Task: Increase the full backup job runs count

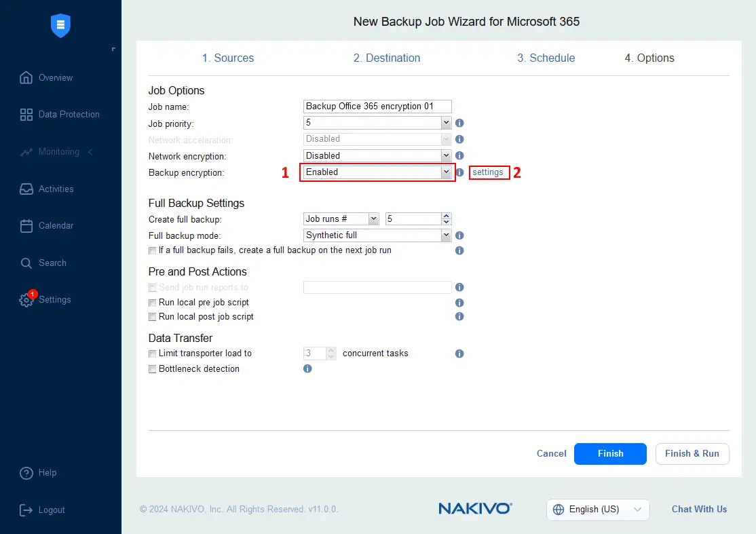Action: (x=447, y=216)
